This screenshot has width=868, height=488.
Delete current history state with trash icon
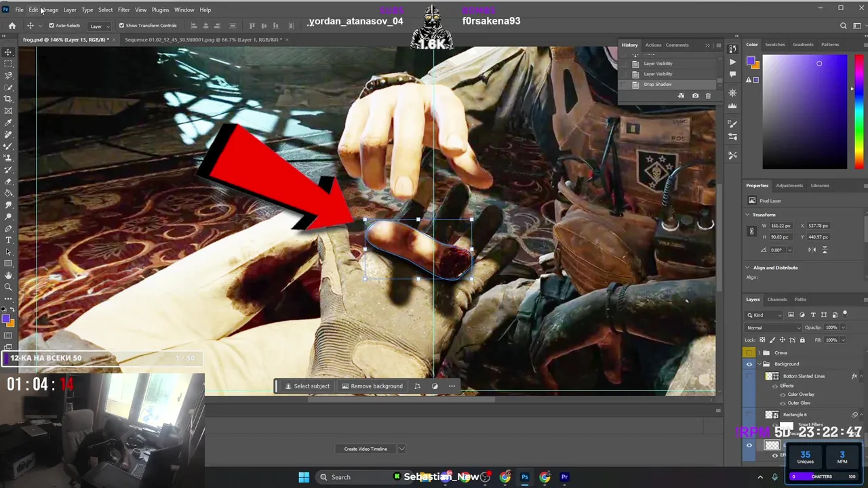[708, 96]
